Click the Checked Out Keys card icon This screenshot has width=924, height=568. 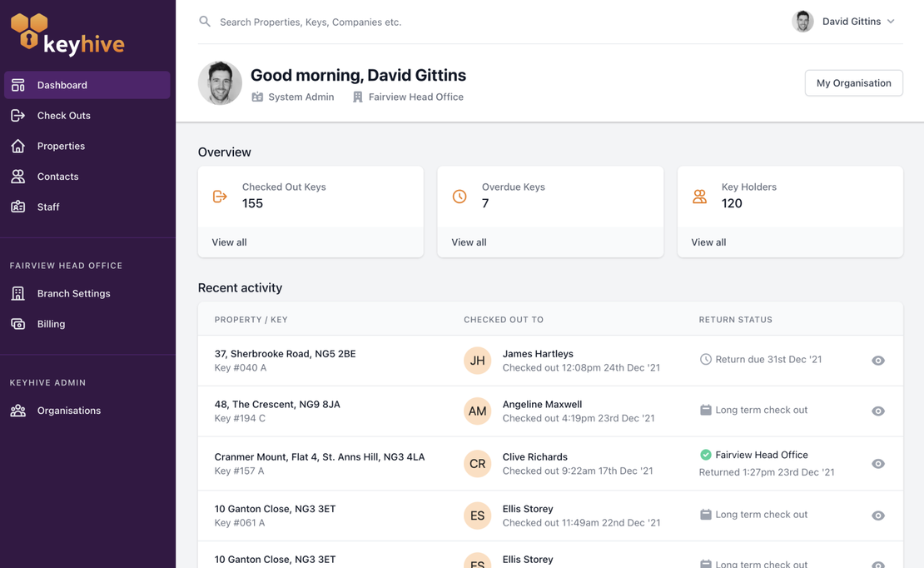tap(220, 197)
